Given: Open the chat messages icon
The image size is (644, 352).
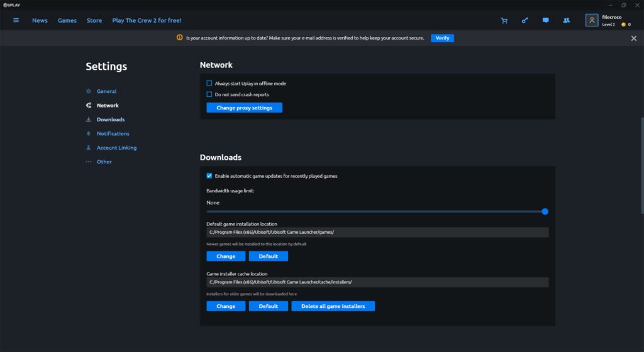Looking at the screenshot, I should click(x=545, y=20).
